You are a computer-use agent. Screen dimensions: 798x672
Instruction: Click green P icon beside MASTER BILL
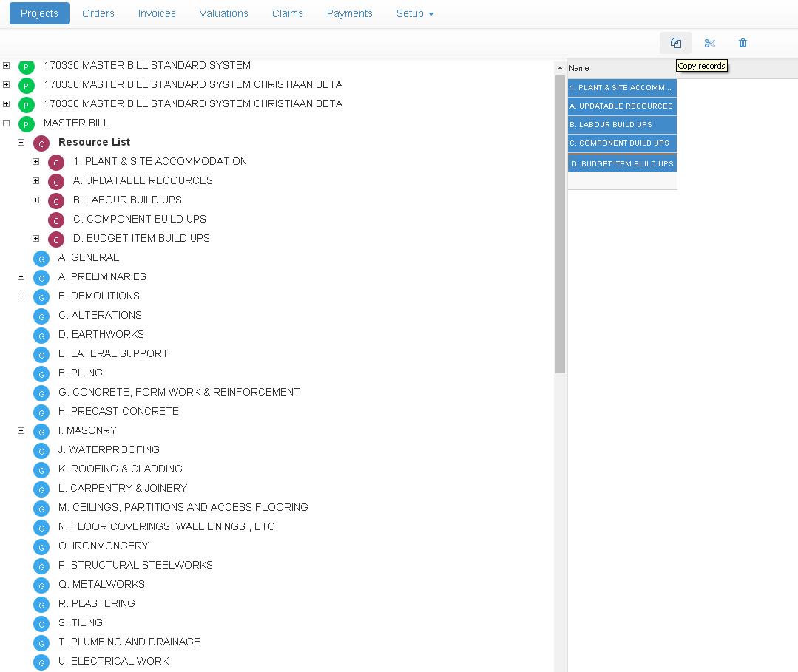27,123
